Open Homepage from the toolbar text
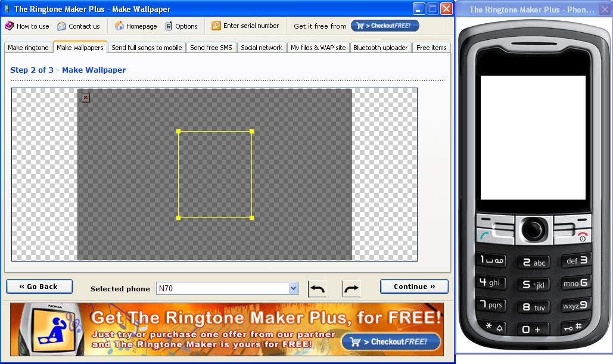This screenshot has width=613, height=364. click(x=142, y=26)
